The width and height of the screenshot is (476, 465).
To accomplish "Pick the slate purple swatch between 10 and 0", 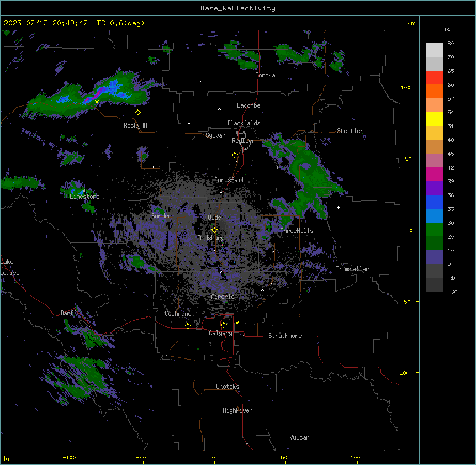I will tap(434, 257).
